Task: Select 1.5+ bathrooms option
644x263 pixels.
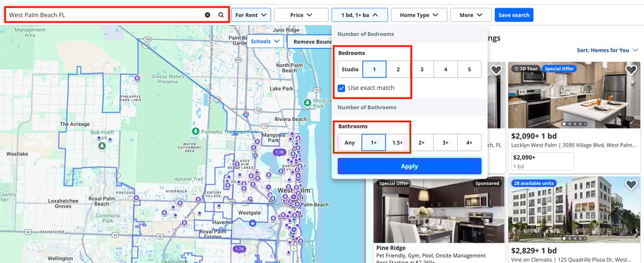Action: [397, 143]
